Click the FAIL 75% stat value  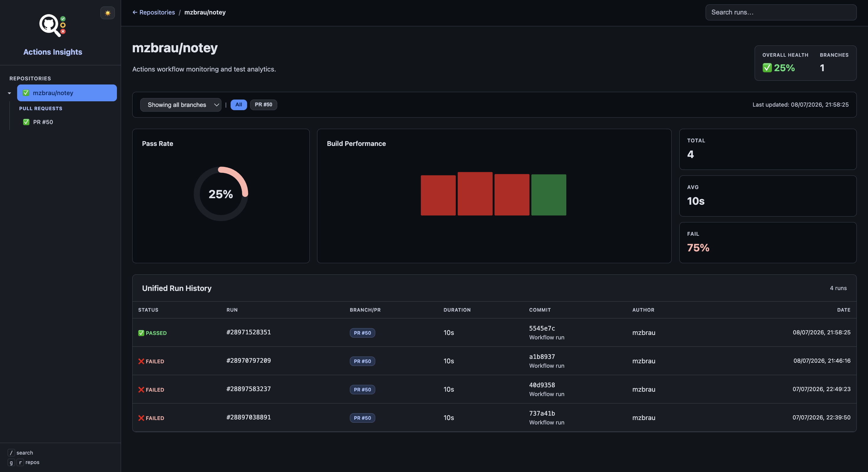click(698, 248)
